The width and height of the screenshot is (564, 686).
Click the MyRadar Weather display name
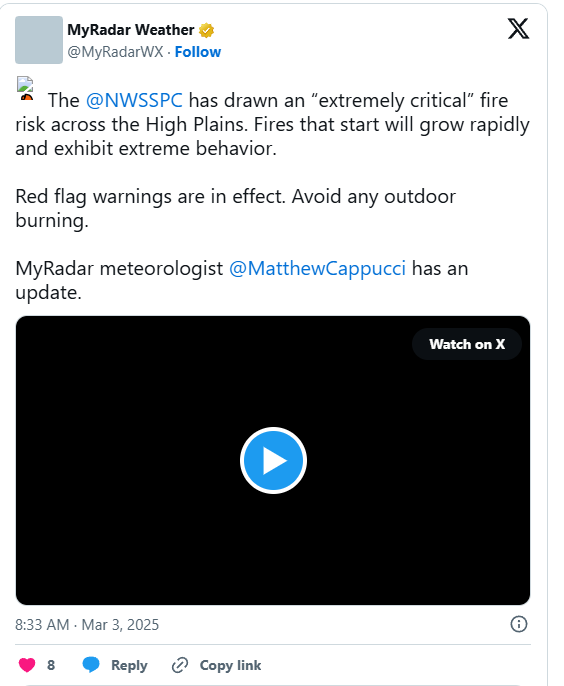tap(131, 30)
